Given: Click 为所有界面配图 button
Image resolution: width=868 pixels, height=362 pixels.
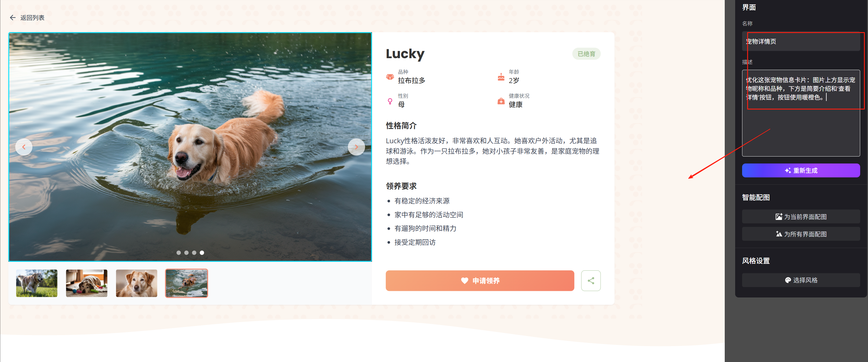Looking at the screenshot, I should click(x=801, y=234).
